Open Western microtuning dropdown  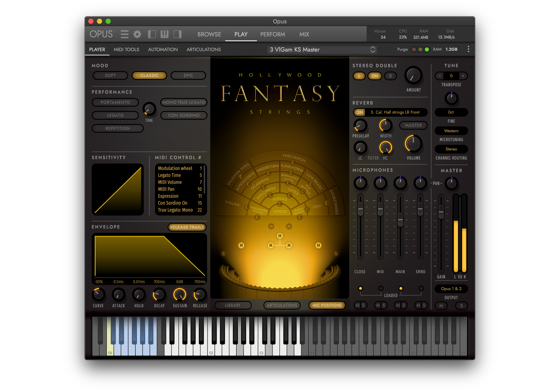coord(451,131)
